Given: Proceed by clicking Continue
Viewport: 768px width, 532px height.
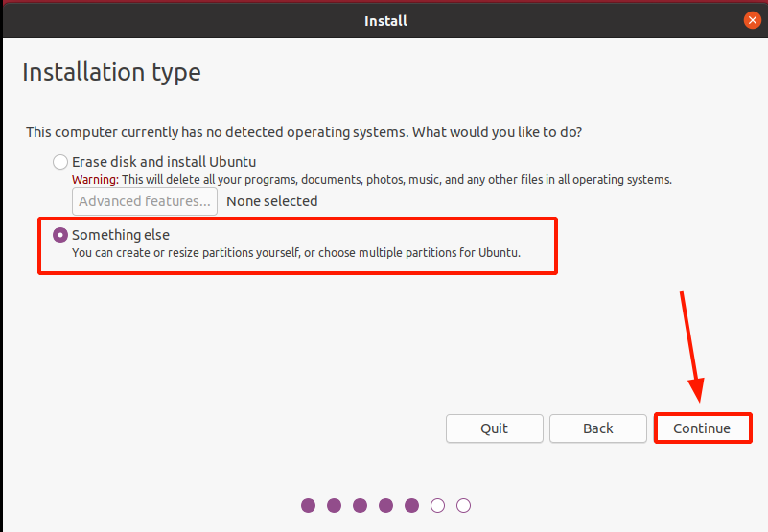Looking at the screenshot, I should (702, 428).
